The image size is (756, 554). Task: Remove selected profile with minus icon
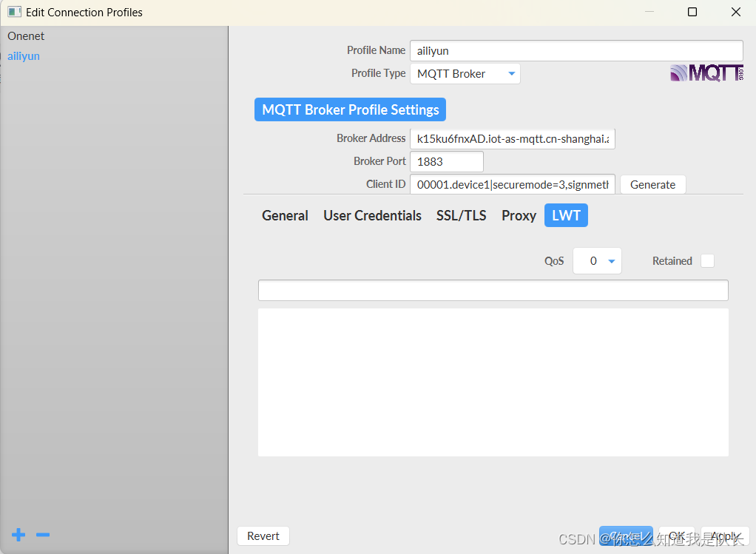42,535
